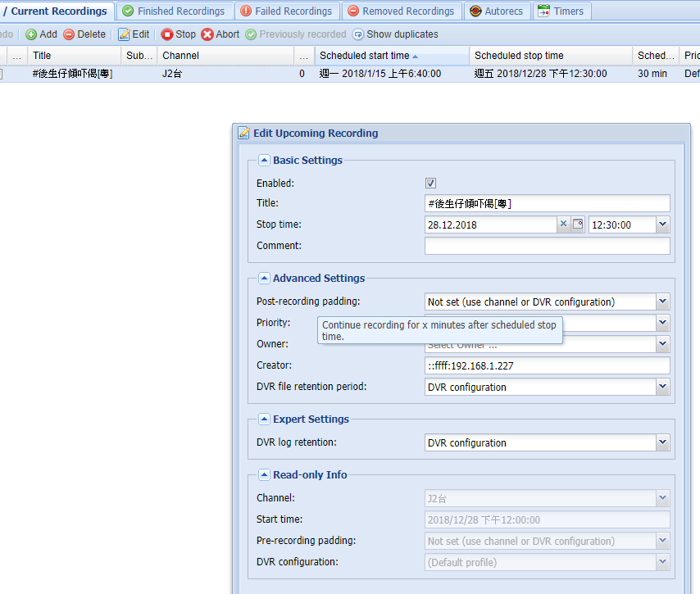Click the red X Abort icon

click(x=207, y=34)
